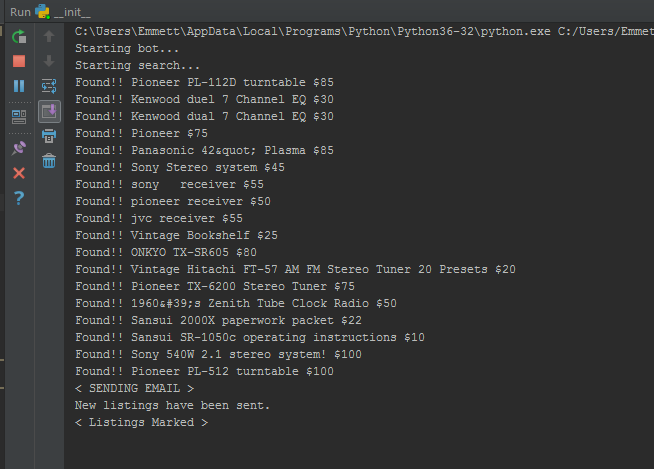654x469 pixels.
Task: Clear all console output with trash icon
Action: coord(49,160)
